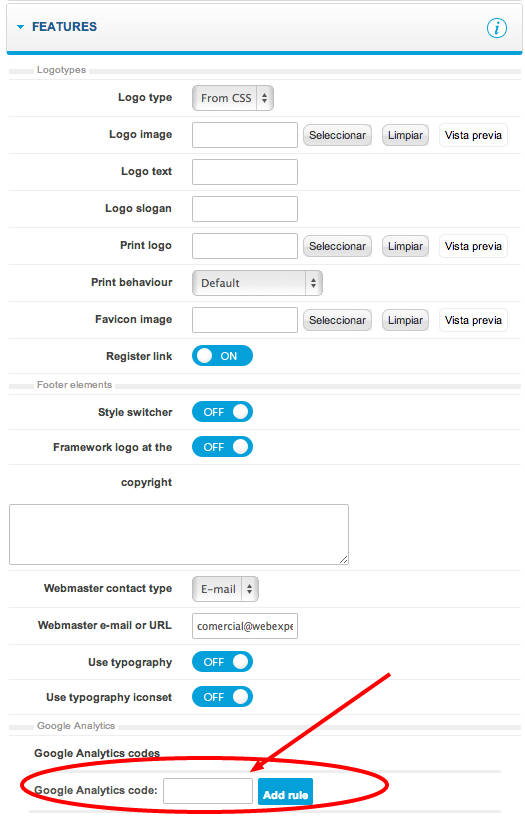Turn on Use typography iconset switch
This screenshot has width=525, height=816.
[222, 697]
